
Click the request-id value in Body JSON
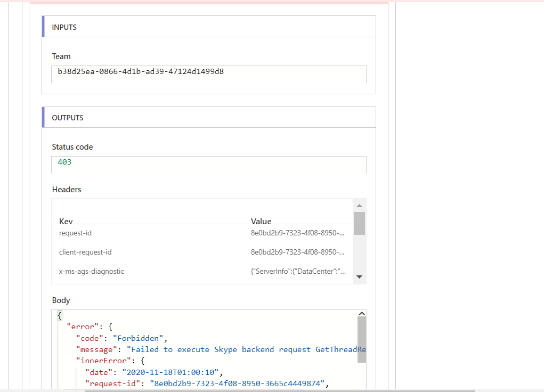pos(237,383)
